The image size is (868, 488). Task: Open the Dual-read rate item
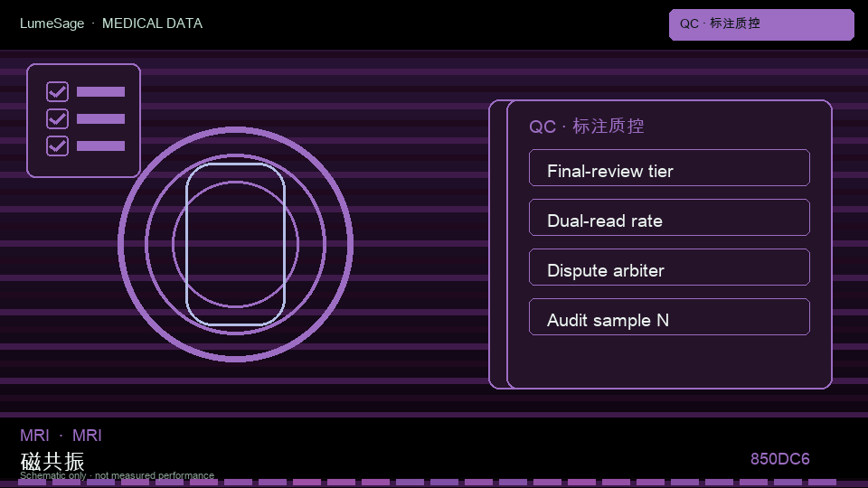coord(669,218)
